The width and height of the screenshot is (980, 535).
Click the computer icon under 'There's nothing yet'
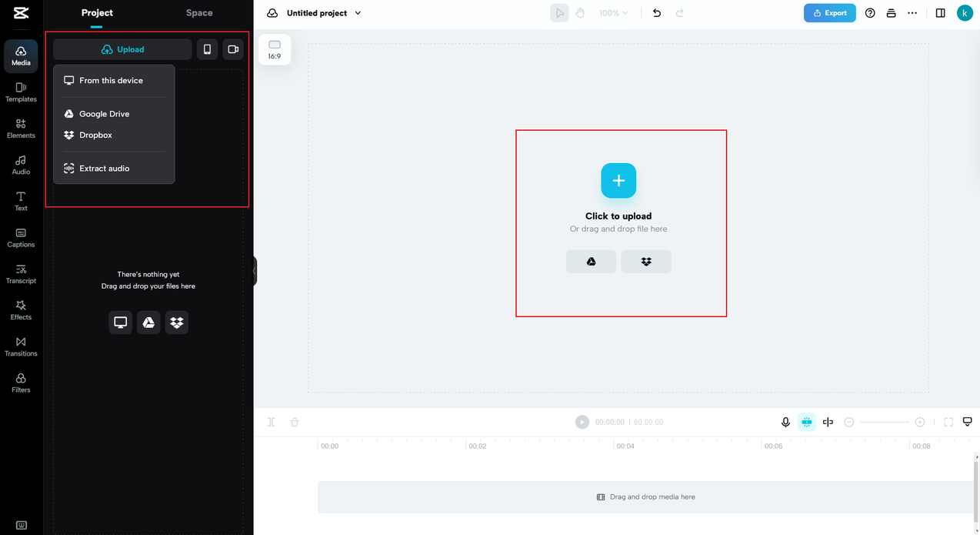(x=121, y=323)
